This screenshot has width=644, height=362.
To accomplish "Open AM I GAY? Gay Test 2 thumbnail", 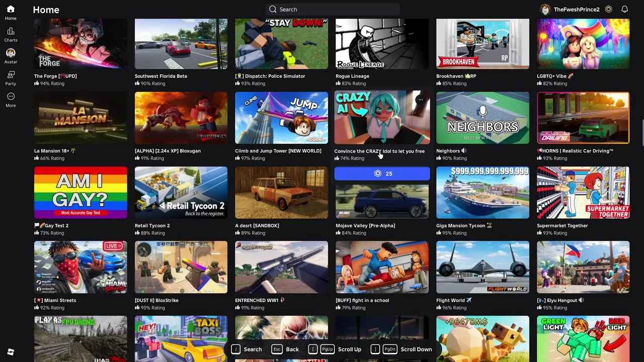I will click(80, 193).
